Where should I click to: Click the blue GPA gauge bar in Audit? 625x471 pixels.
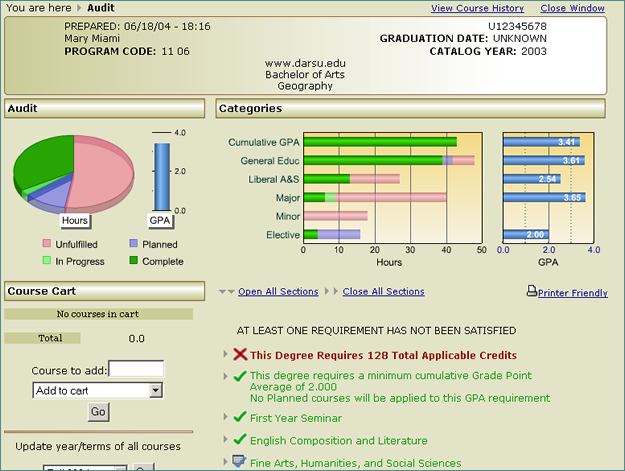(x=162, y=177)
